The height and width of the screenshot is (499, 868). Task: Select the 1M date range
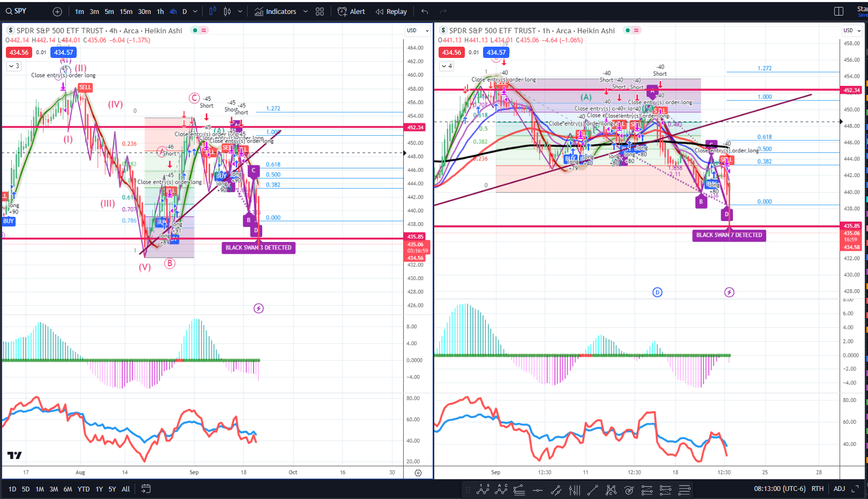(x=40, y=489)
